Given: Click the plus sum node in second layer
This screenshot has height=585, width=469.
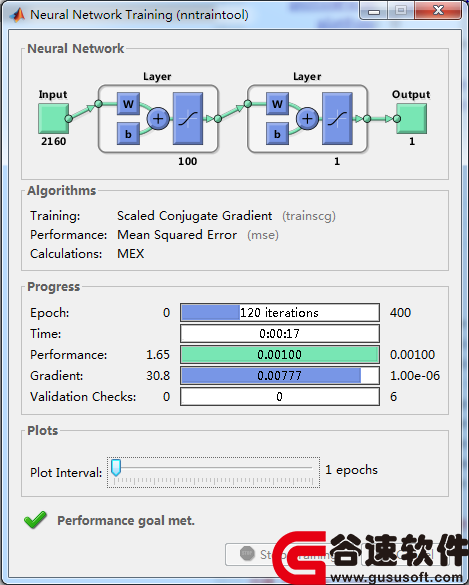Looking at the screenshot, I should pyautogui.click(x=307, y=119).
